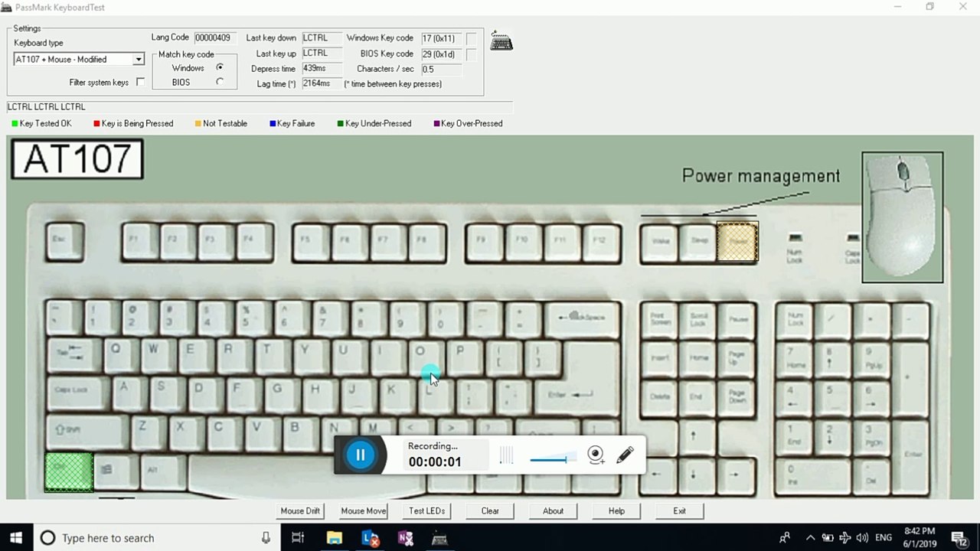Screen dimensions: 980x551
Task: Select the Windows match key code option
Action: [x=220, y=68]
